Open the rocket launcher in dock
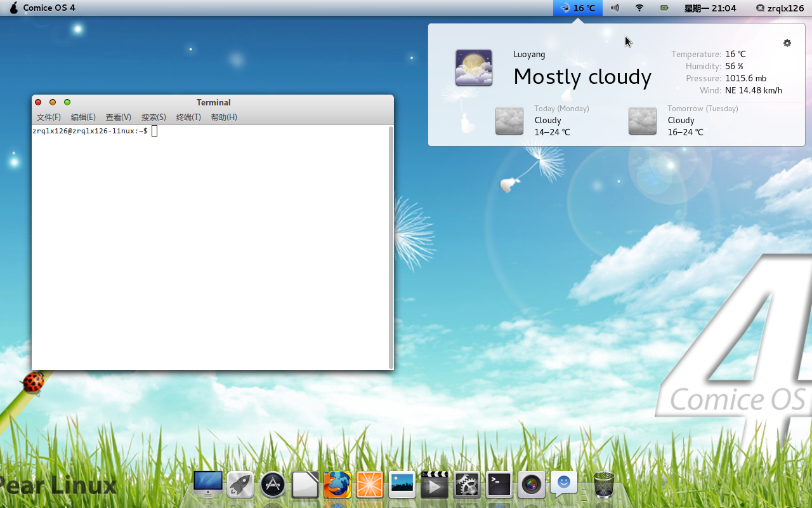The width and height of the screenshot is (812, 508). click(240, 485)
